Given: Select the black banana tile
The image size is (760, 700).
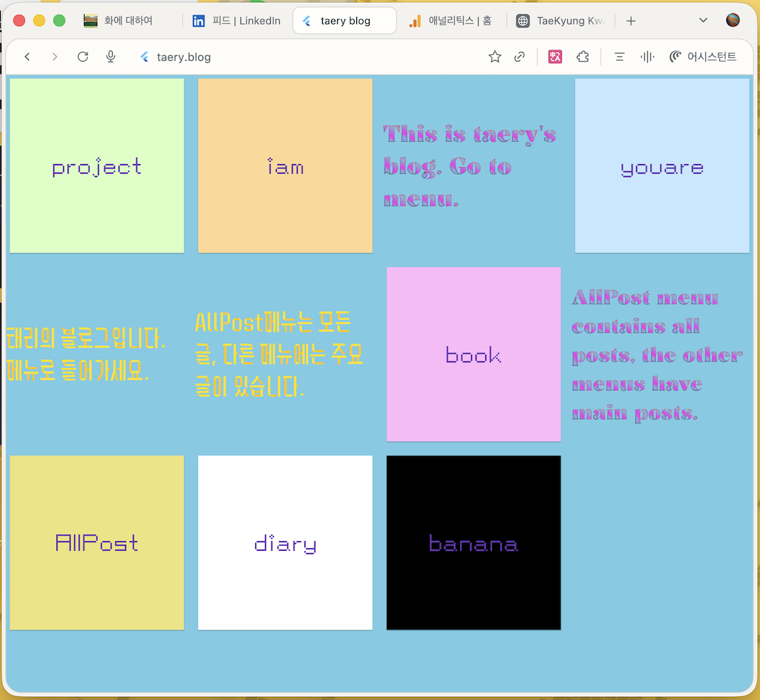Looking at the screenshot, I should 474,543.
